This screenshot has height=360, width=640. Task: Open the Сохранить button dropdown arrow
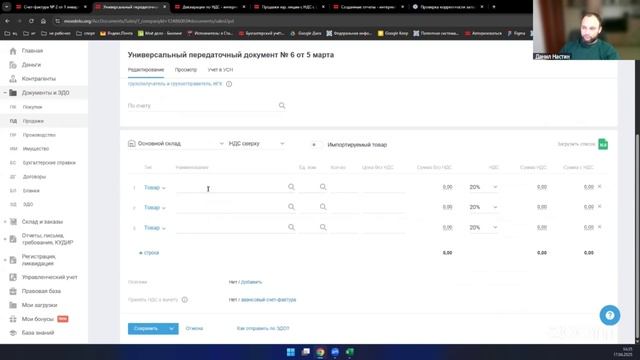point(171,329)
